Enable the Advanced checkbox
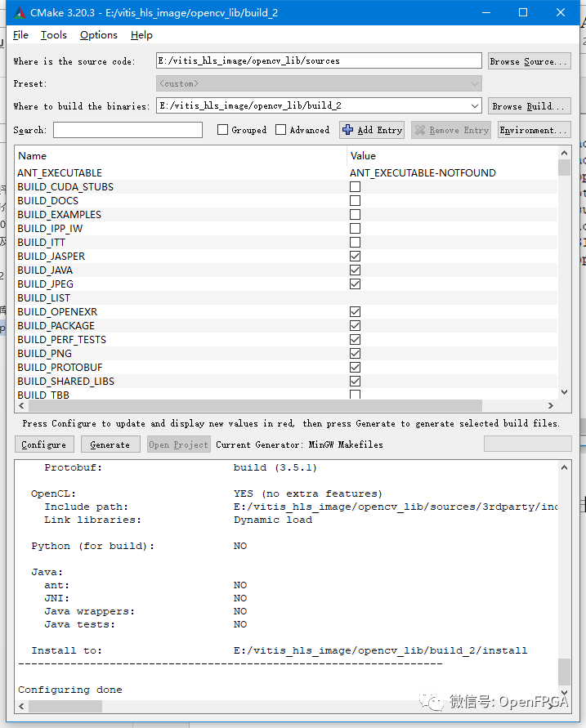This screenshot has height=728, width=586. coord(280,130)
